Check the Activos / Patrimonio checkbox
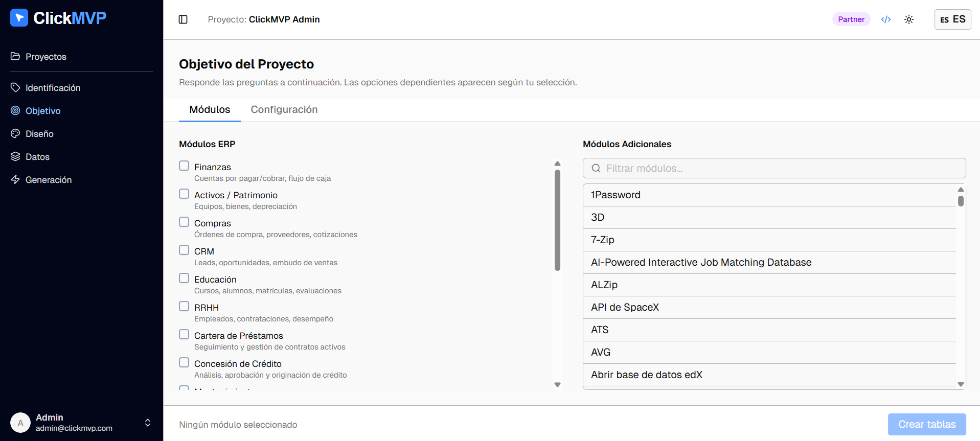 pyautogui.click(x=184, y=194)
